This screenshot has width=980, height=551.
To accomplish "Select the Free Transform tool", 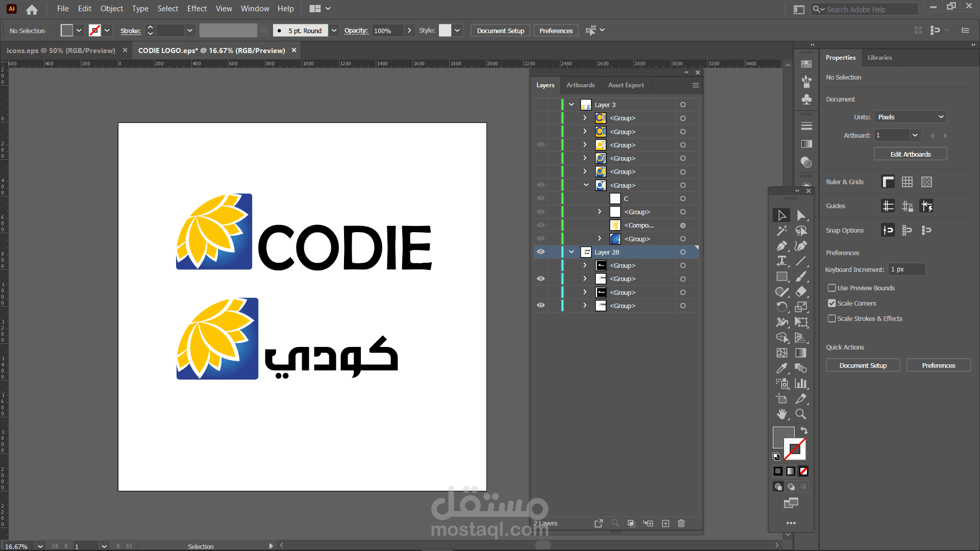I will pos(801,322).
